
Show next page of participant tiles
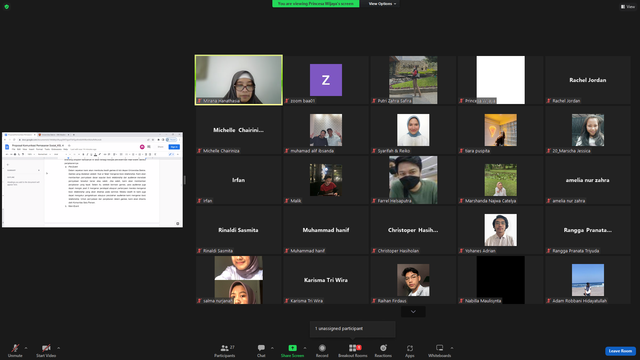coord(413,312)
